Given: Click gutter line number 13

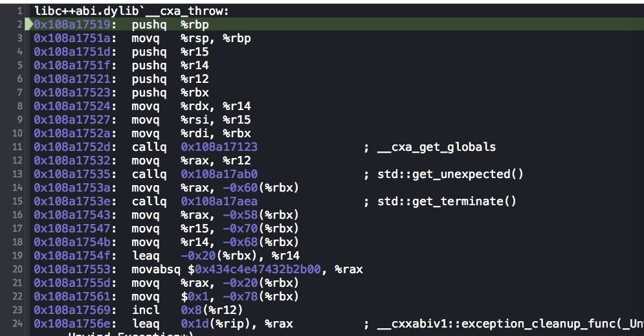Looking at the screenshot, I should click(x=19, y=174).
